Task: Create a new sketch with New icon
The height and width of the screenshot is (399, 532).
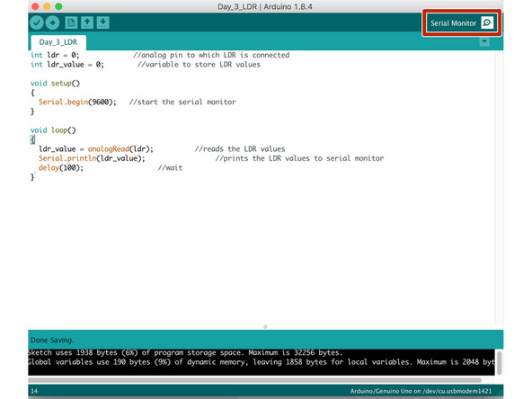Action: [x=71, y=22]
